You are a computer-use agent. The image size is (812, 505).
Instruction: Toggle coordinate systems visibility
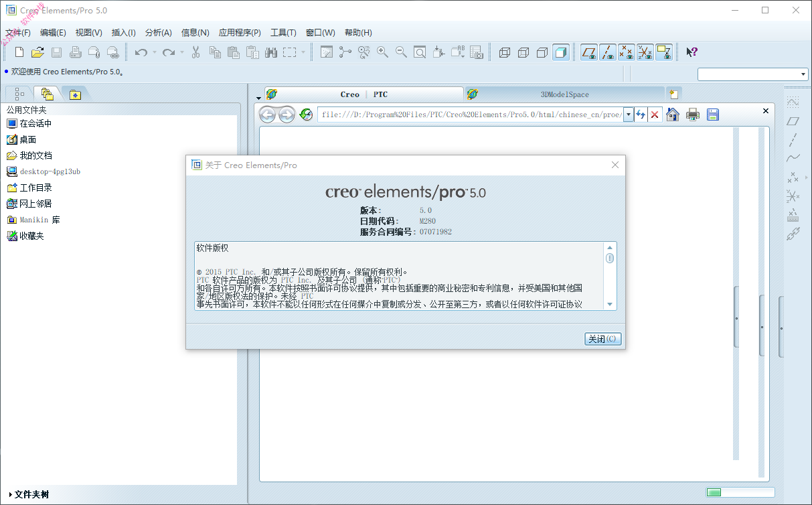(645, 52)
